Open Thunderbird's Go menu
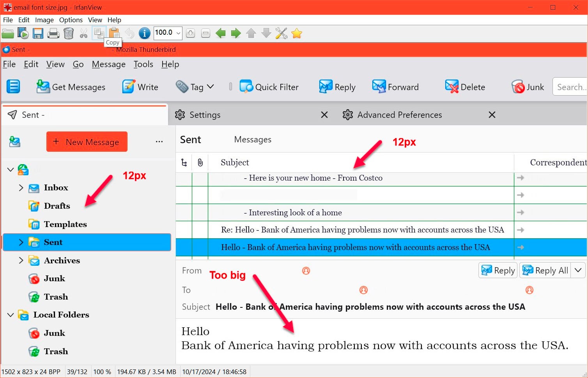This screenshot has height=378, width=588. (78, 64)
